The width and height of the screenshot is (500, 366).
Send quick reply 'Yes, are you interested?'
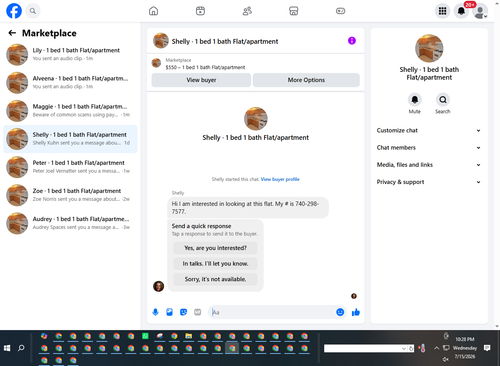[x=215, y=248]
